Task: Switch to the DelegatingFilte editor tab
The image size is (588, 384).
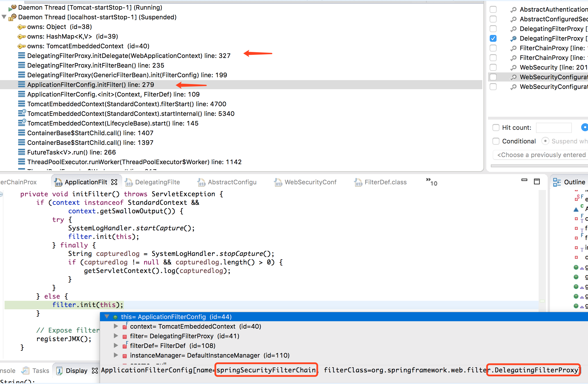Action: [157, 182]
